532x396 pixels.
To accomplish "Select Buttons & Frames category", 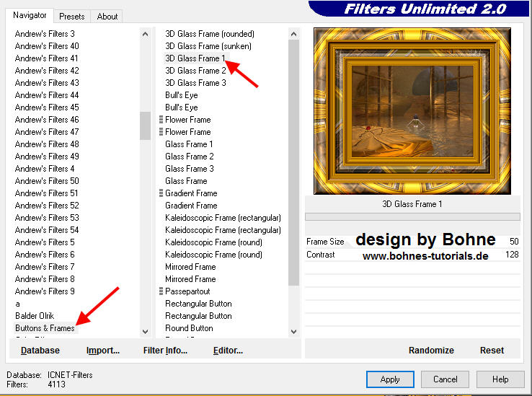I will coord(45,328).
